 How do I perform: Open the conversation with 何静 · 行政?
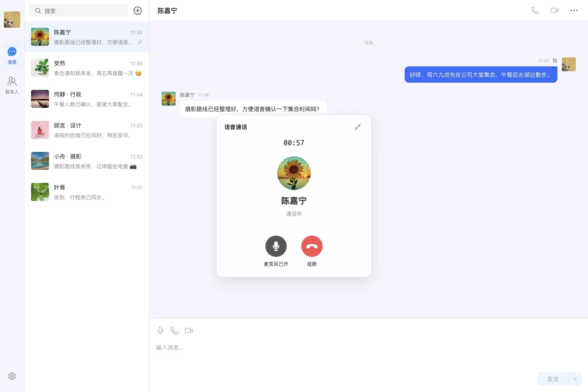[x=87, y=99]
